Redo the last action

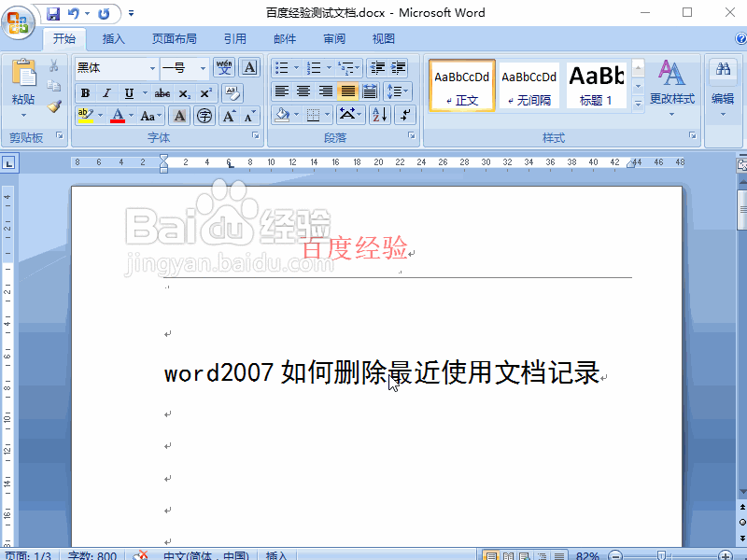point(104,13)
